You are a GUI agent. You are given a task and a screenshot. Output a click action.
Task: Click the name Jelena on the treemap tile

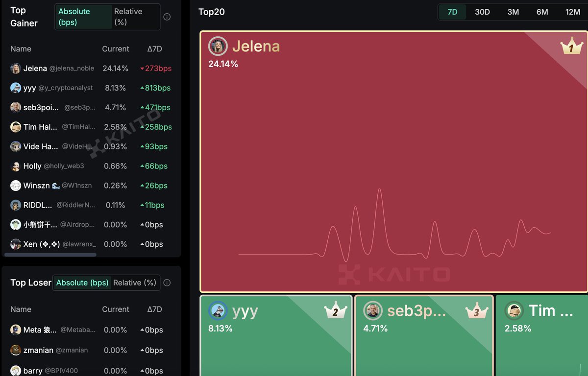(256, 46)
